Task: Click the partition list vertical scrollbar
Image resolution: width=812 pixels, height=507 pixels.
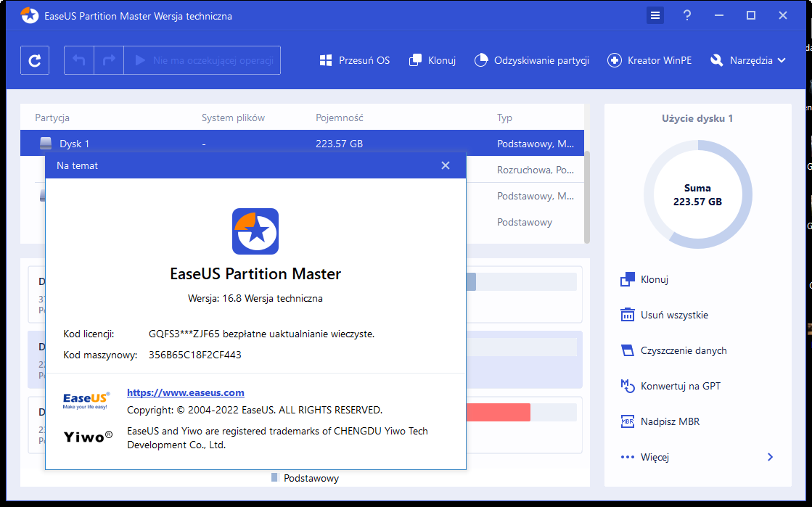Action: coord(587,197)
